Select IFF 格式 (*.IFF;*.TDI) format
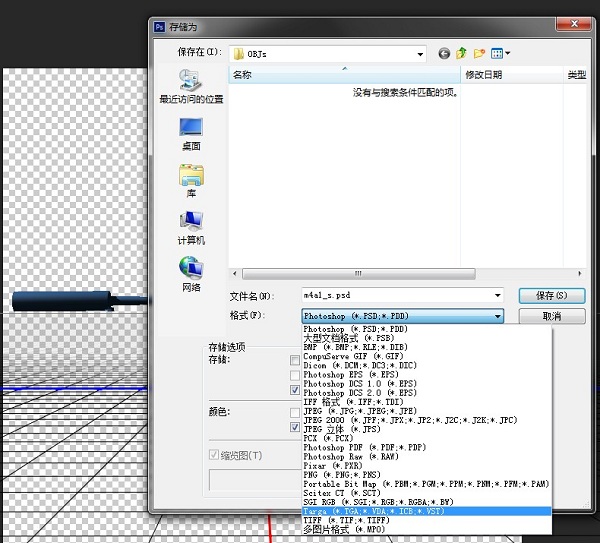This screenshot has height=543, width=600. (x=427, y=402)
